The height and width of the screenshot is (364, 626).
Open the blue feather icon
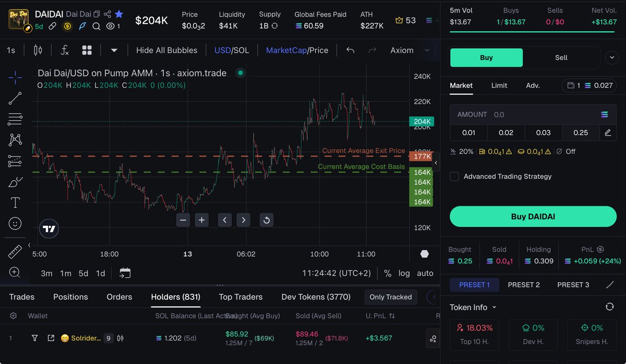(x=82, y=26)
